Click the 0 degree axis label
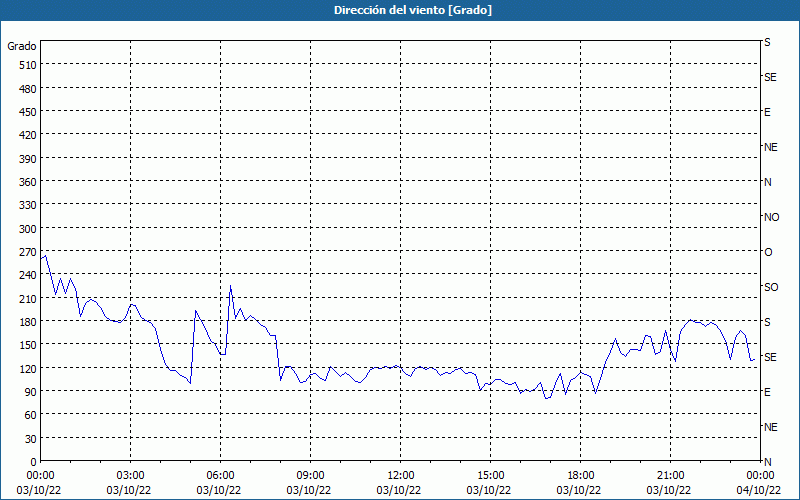Screen dimensions: 800x500 click(34, 462)
